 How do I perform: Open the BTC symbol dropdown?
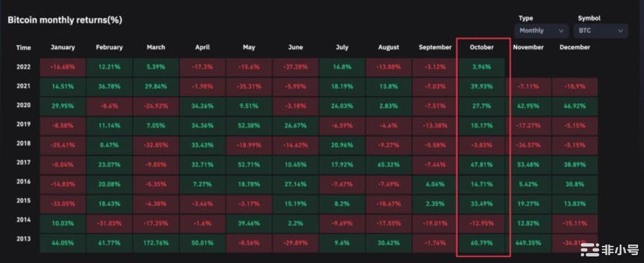pos(600,30)
